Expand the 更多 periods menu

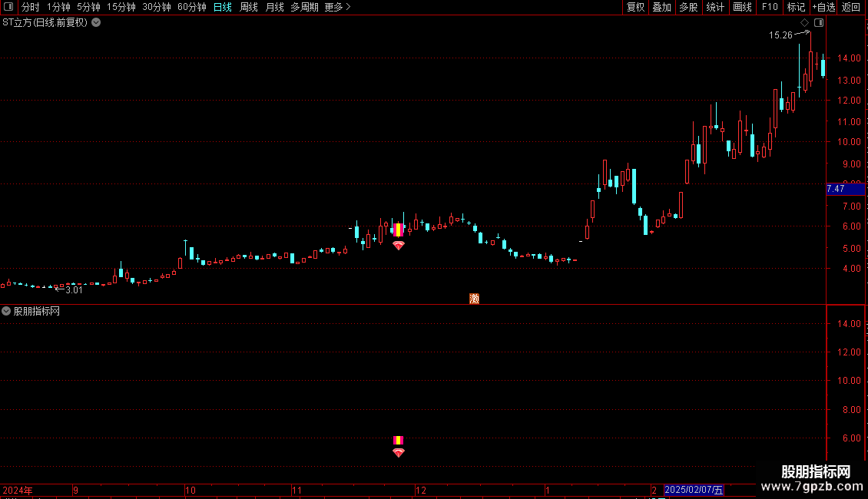(337, 7)
